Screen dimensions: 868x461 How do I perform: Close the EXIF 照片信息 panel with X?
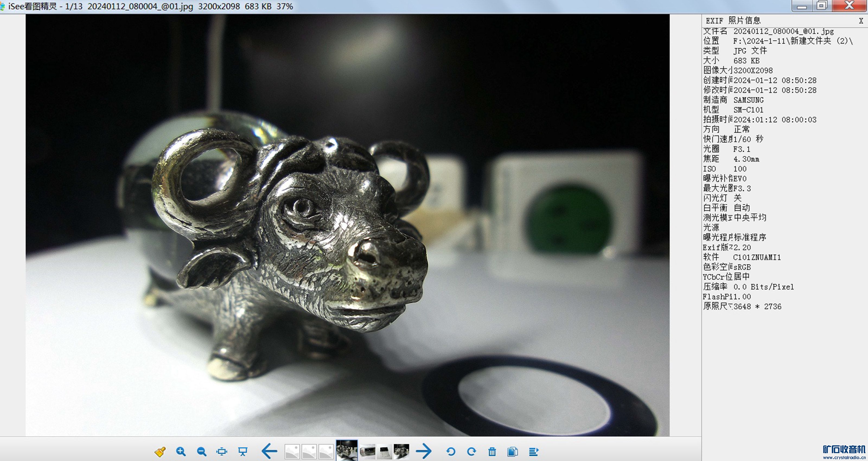pyautogui.click(x=861, y=21)
